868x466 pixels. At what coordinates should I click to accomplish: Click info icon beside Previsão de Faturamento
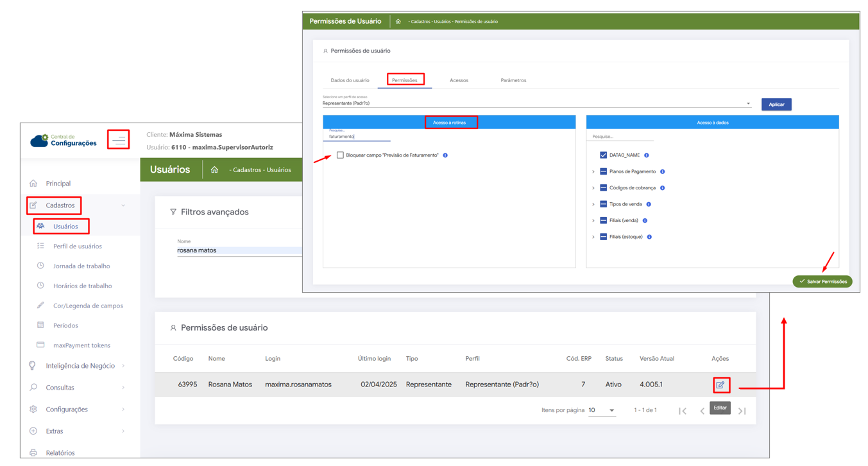click(x=445, y=155)
